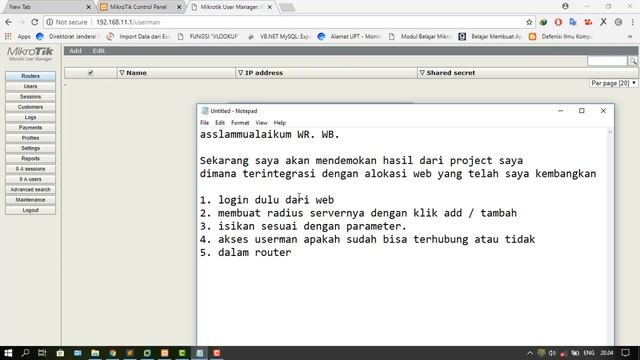Close the Mikrotik User Manager tab
This screenshot has width=640, height=360.
(269, 7)
